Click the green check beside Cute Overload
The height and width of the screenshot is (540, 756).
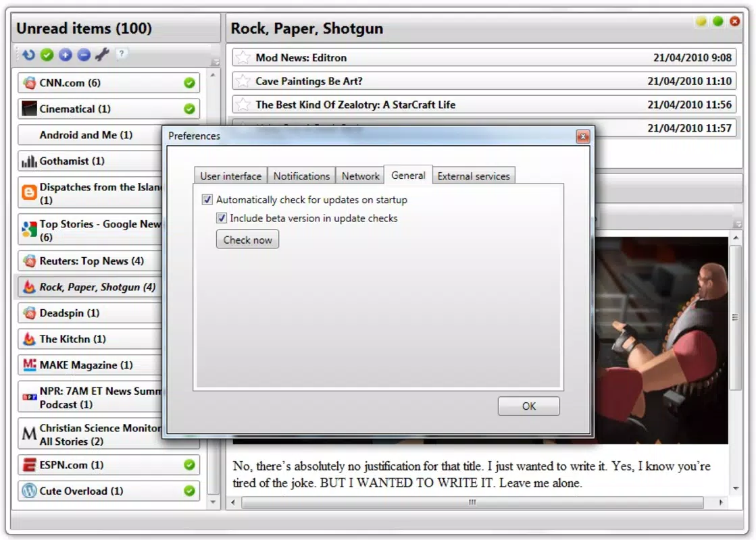click(x=189, y=491)
